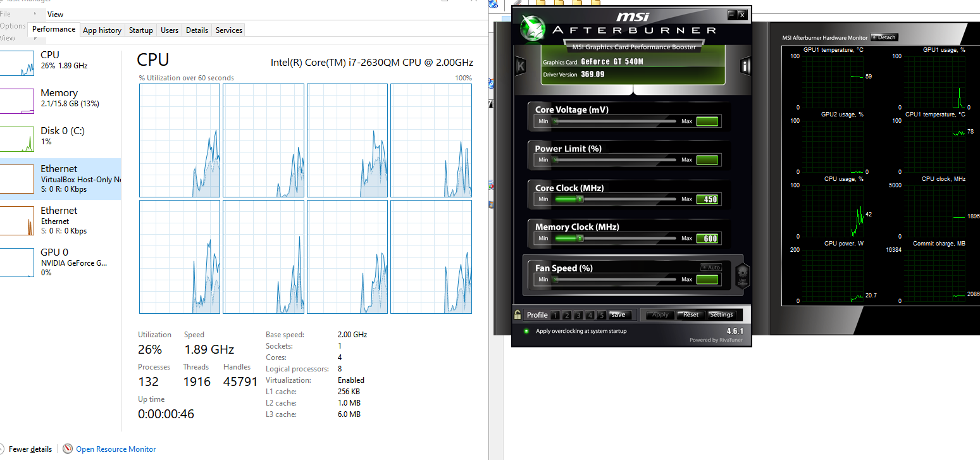
Task: Click the User Define fan icon
Action: 741,275
